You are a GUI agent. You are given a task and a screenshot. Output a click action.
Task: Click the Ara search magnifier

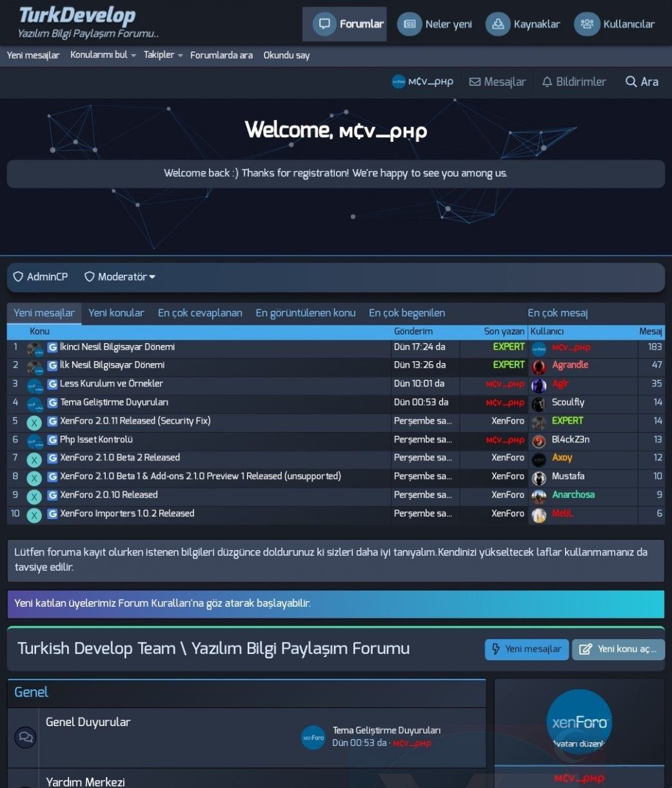pyautogui.click(x=631, y=82)
